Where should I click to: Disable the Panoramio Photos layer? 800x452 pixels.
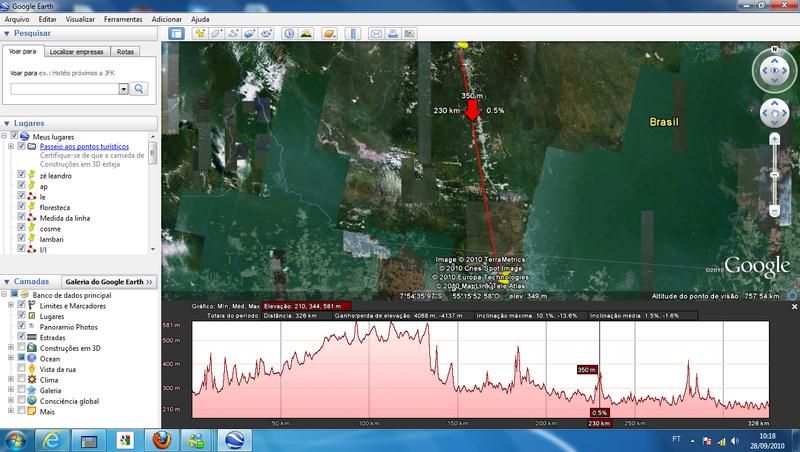[x=21, y=325]
